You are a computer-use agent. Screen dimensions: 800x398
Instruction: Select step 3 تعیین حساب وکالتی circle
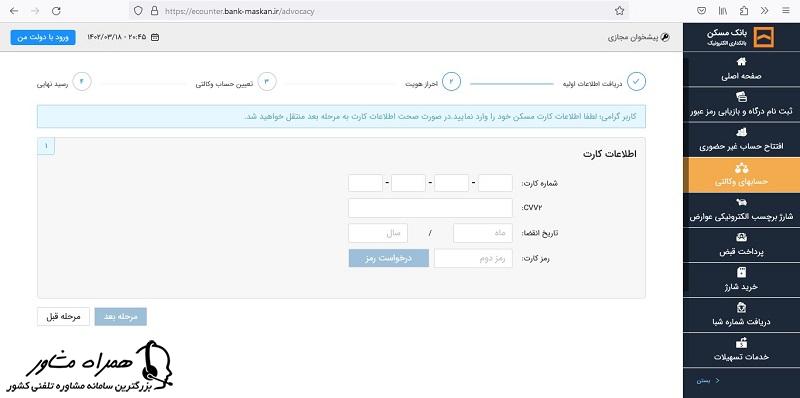267,82
